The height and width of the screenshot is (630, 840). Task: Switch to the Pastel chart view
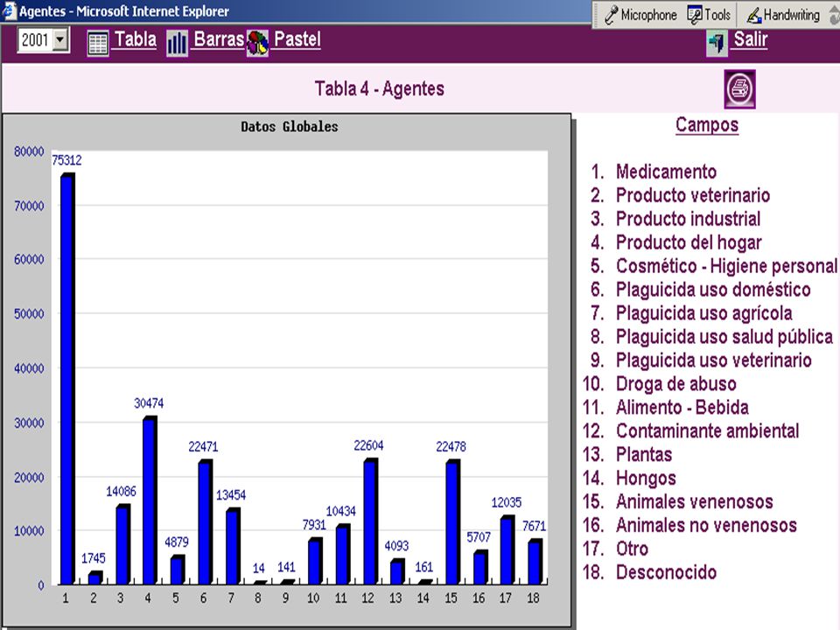297,39
